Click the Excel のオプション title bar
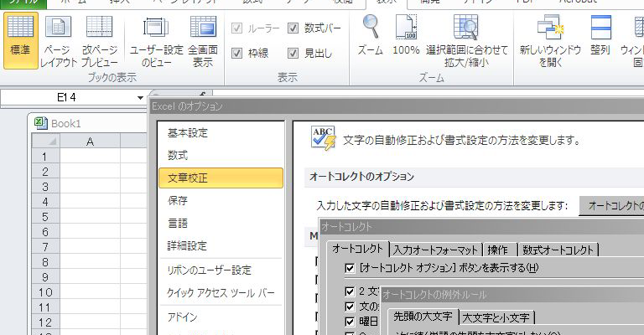 (x=396, y=106)
